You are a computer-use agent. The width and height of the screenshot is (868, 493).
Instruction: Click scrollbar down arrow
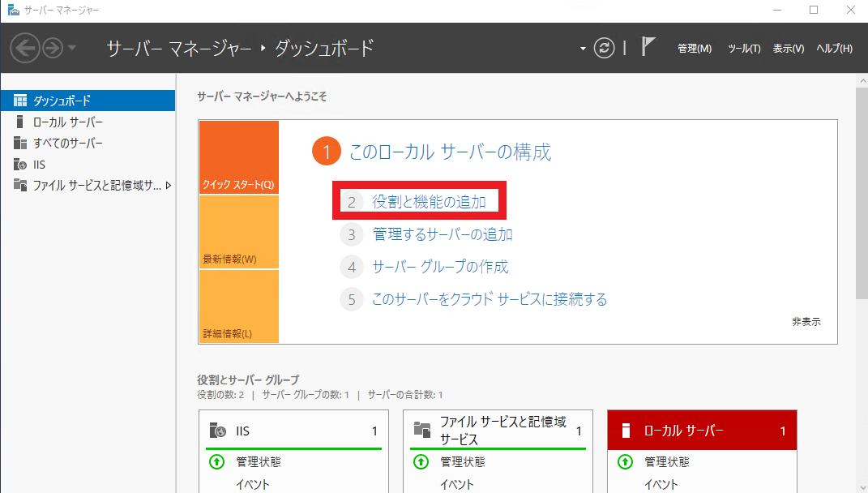[862, 487]
